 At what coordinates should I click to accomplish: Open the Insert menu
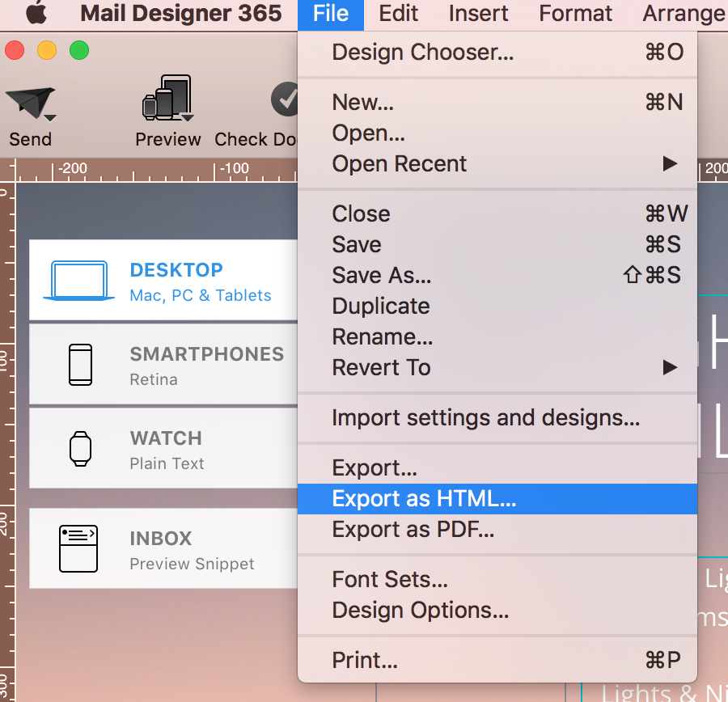click(x=478, y=14)
